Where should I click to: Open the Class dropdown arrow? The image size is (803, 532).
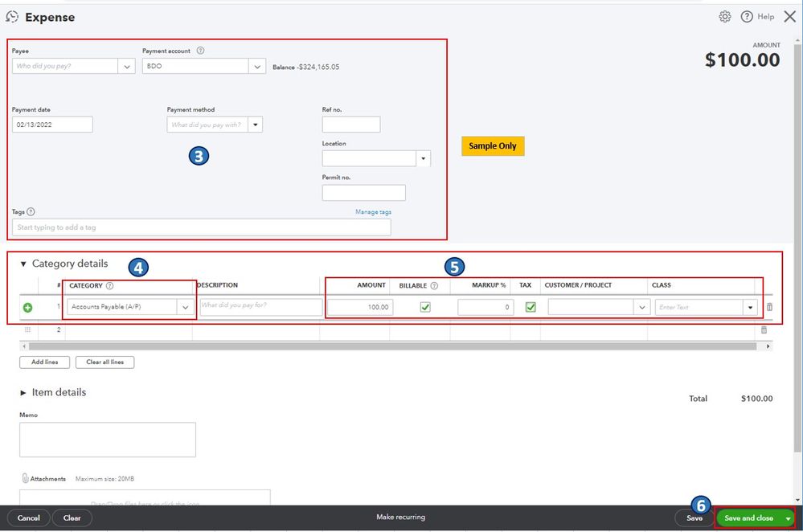(750, 307)
